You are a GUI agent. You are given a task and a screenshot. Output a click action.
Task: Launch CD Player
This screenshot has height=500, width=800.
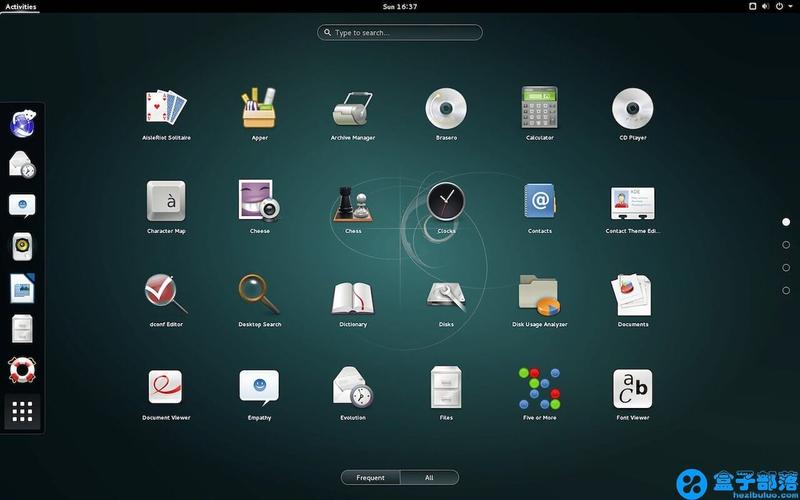633,114
